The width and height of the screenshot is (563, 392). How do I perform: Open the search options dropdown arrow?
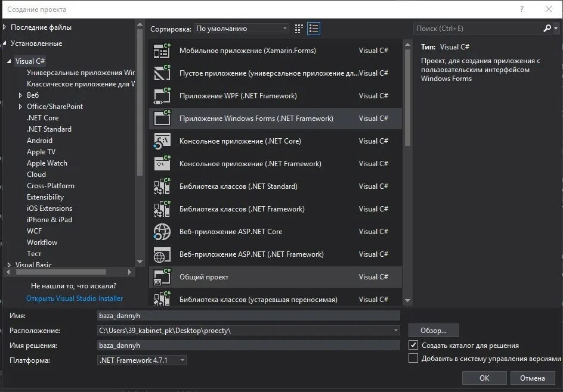point(556,29)
